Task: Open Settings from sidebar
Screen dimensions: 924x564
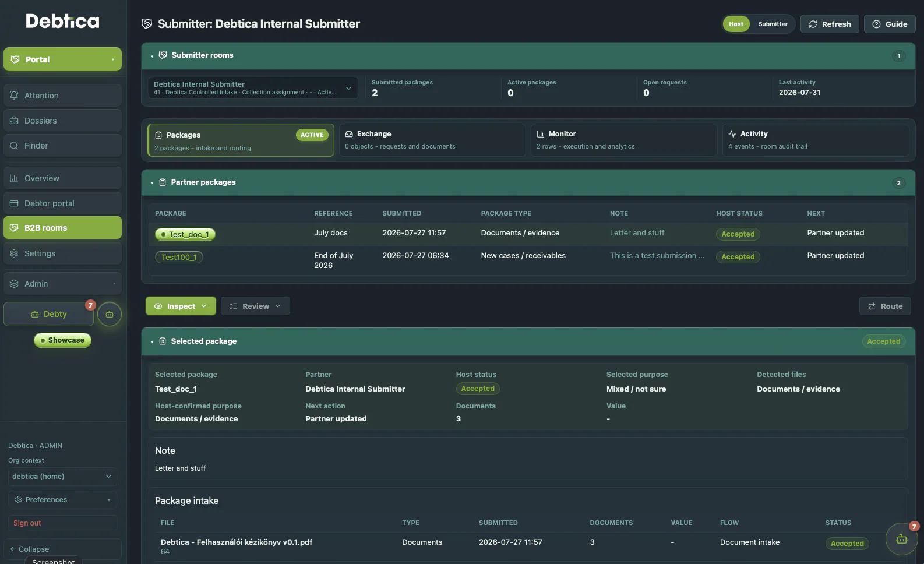Action: point(62,253)
